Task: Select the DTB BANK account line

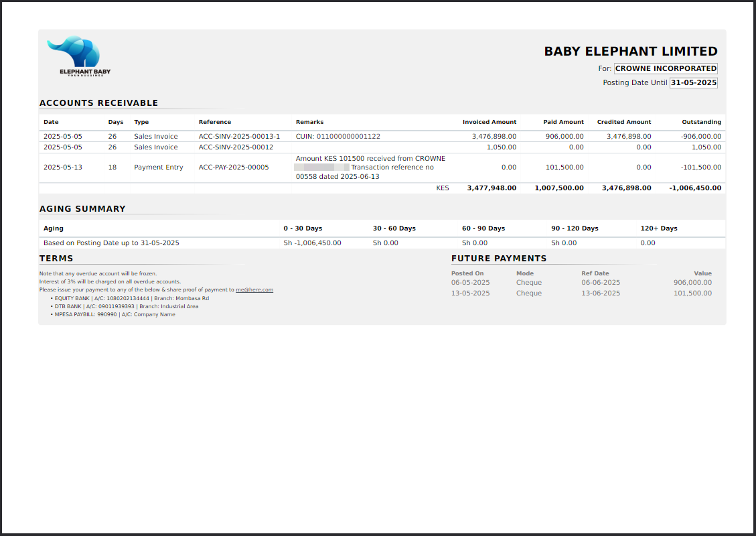Action: pyautogui.click(x=127, y=306)
